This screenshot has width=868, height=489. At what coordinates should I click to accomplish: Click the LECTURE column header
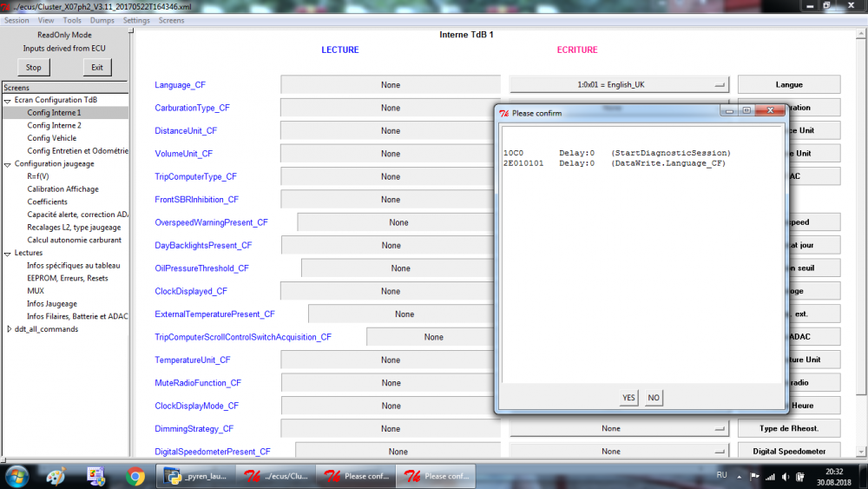coord(340,50)
